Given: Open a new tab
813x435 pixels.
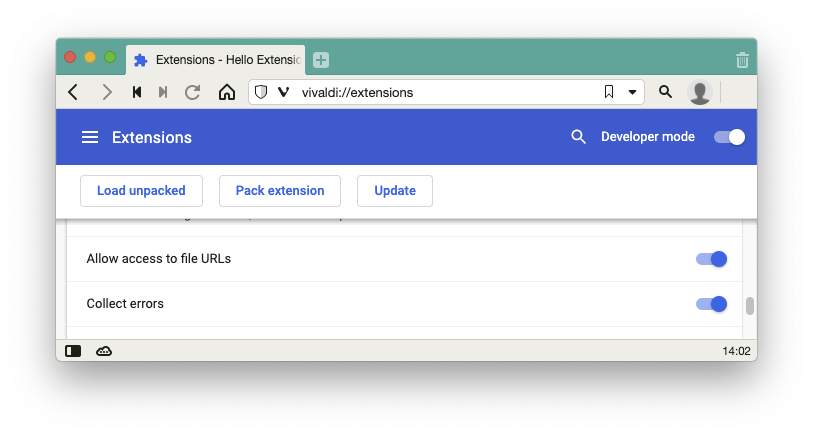Looking at the screenshot, I should [321, 60].
